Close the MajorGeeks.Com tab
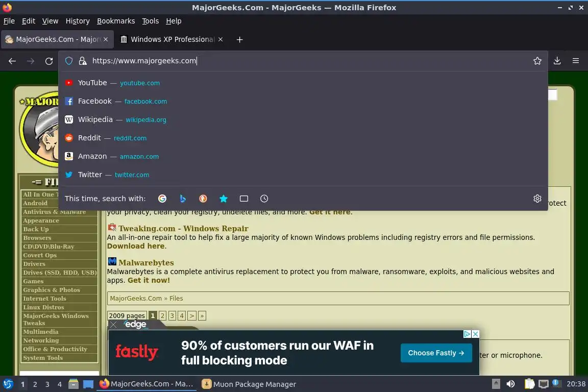 [106, 39]
